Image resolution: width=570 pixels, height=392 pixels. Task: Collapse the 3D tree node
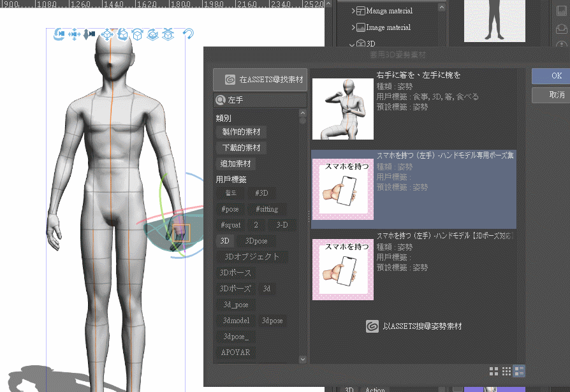pyautogui.click(x=352, y=45)
